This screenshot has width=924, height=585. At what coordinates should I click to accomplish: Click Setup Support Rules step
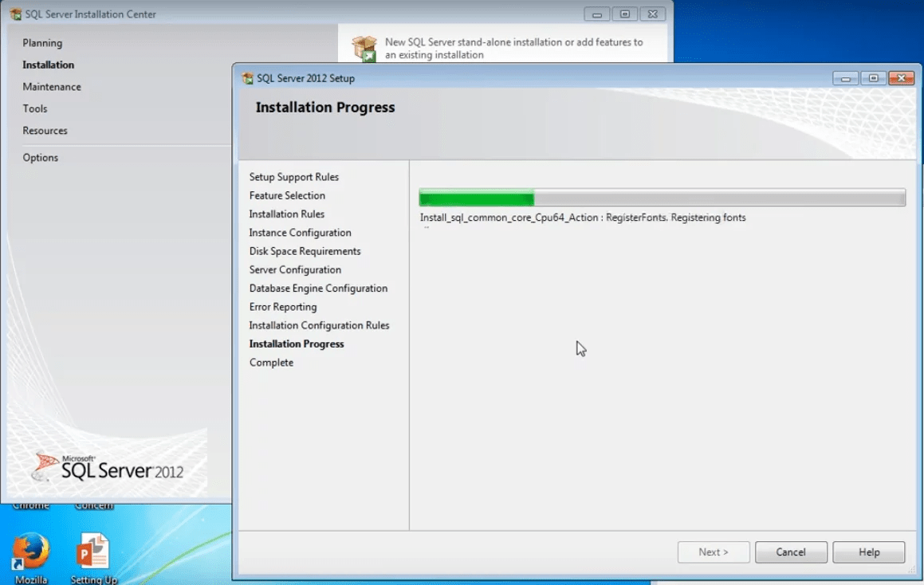point(294,177)
